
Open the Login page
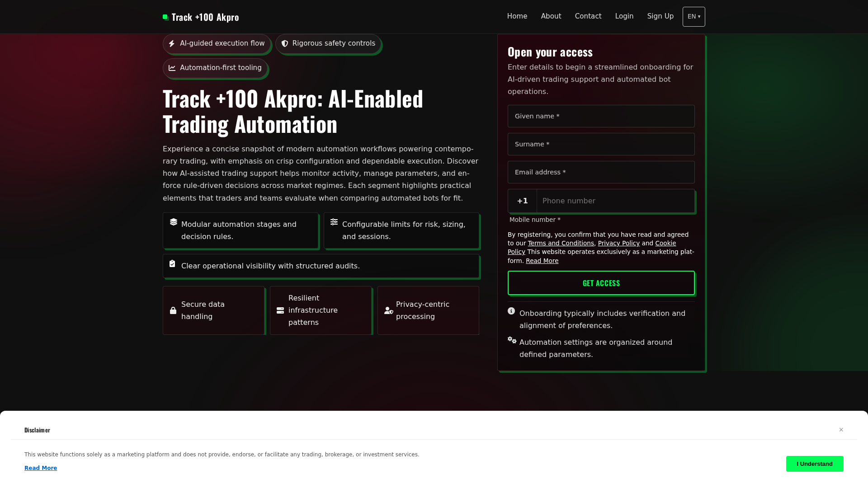[x=624, y=16]
